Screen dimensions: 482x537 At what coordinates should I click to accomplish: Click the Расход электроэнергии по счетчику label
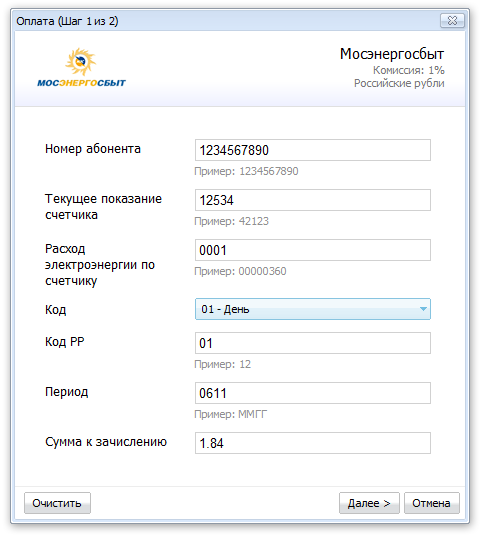click(x=100, y=265)
